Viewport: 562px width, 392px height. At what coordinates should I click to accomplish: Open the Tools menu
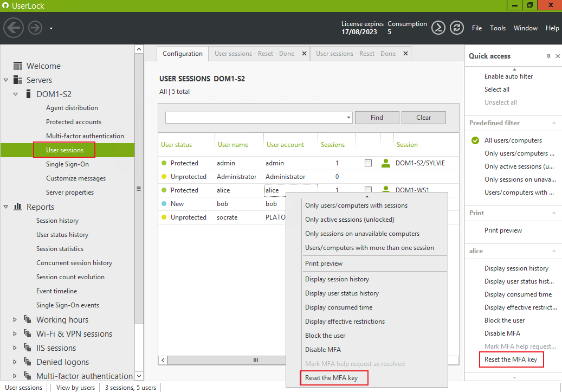click(x=498, y=28)
